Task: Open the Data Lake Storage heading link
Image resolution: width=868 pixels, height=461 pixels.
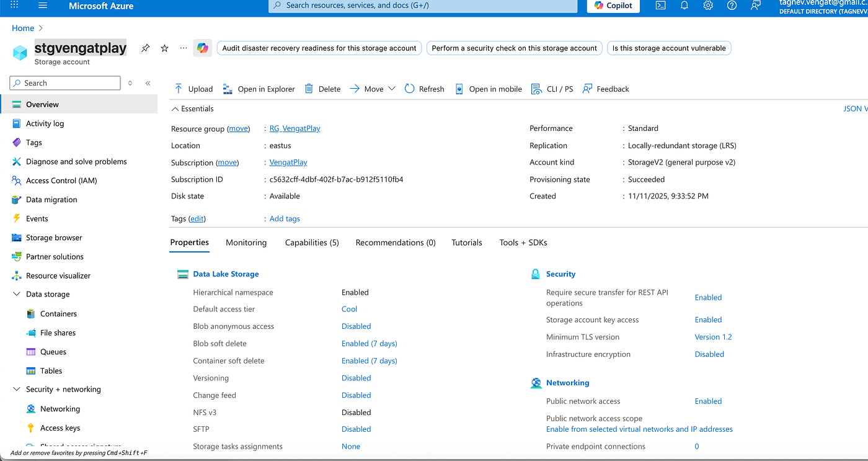Action: click(x=226, y=274)
